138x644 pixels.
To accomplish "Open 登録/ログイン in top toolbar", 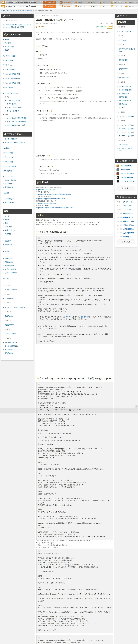I will [131, 6].
